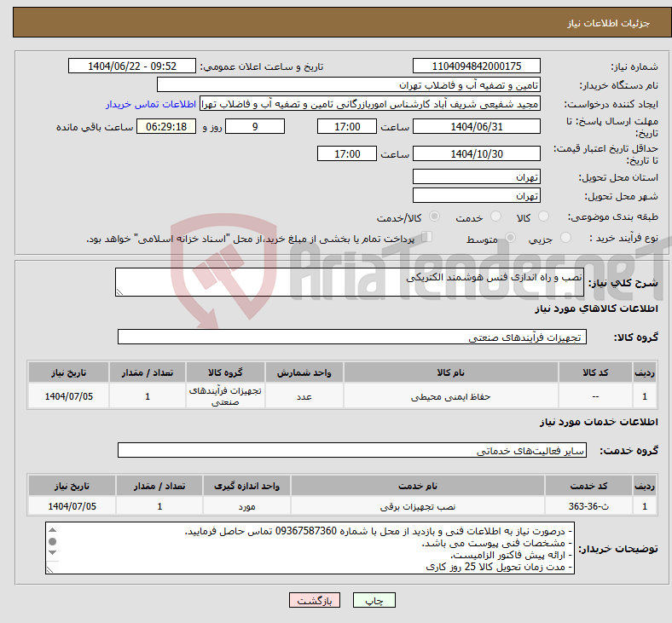Click the goods table تاریخ نیاز header
The image size is (672, 623).
68,372
